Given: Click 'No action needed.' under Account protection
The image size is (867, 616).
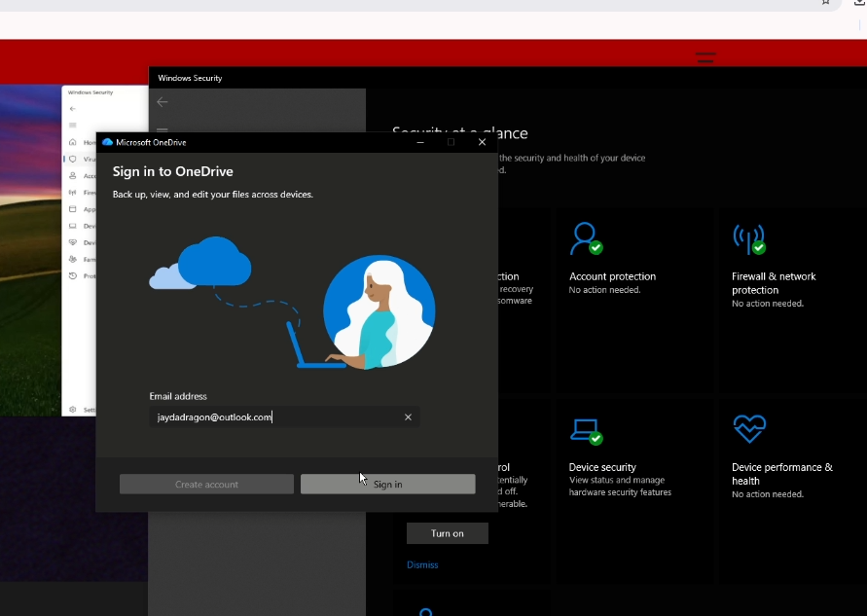Looking at the screenshot, I should [x=604, y=290].
